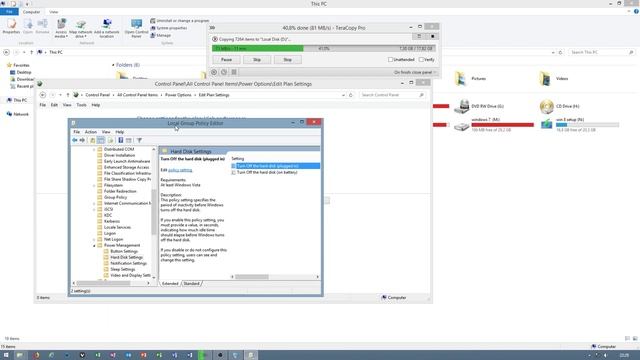Image resolution: width=640 pixels, height=360 pixels.
Task: Click the list icon in TeraCopy bottom bar
Action: click(x=234, y=72)
